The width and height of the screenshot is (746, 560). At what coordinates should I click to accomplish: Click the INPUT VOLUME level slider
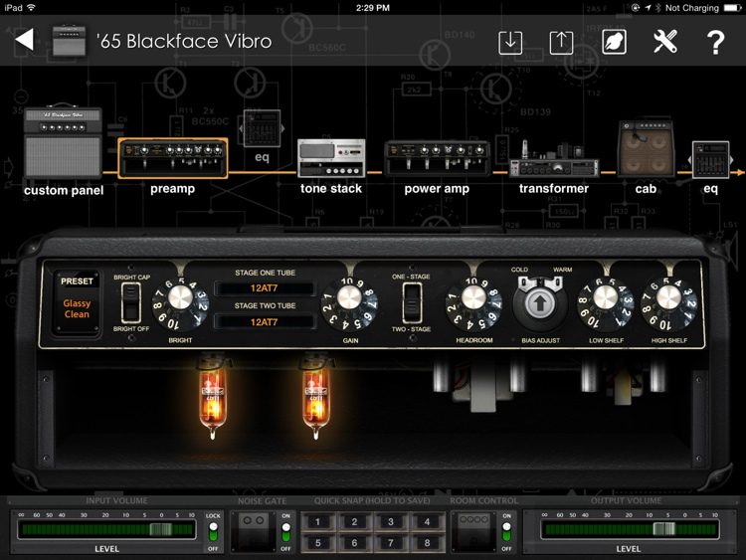pos(106,529)
